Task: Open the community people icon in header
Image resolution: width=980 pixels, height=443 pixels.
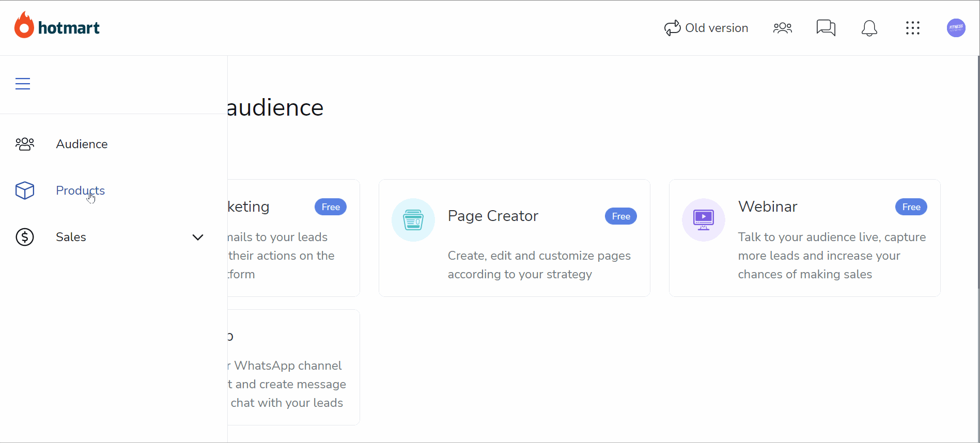Action: click(783, 28)
